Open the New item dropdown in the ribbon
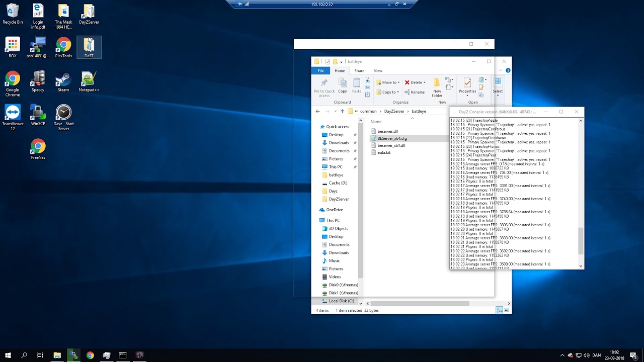This screenshot has height=362, width=644. [449, 79]
